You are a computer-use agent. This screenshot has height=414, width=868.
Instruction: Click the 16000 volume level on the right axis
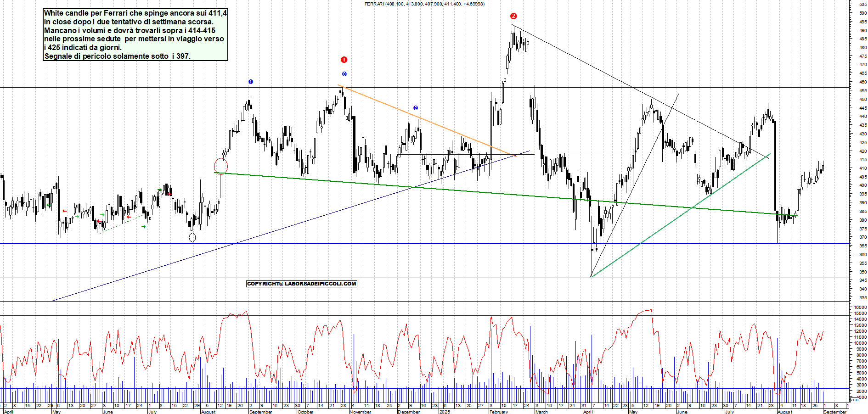861,307
